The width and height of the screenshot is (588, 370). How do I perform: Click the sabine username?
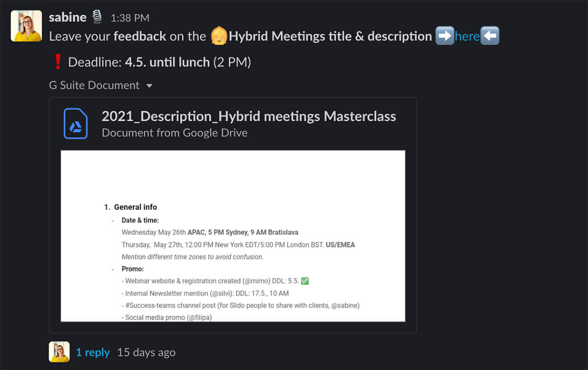point(67,17)
